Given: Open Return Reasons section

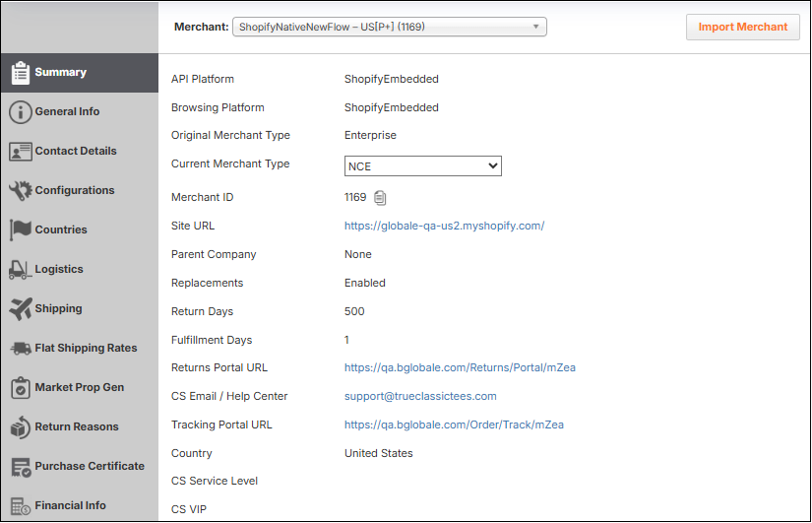Looking at the screenshot, I should [80, 427].
